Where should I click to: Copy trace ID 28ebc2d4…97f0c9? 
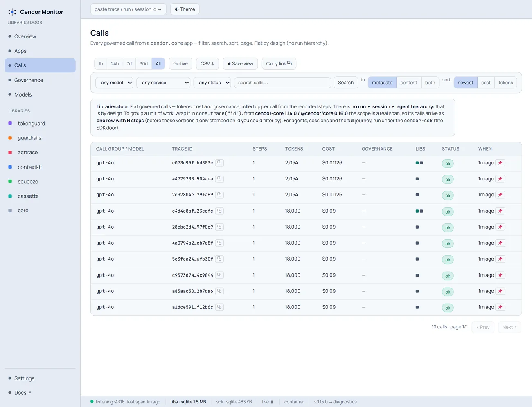(219, 227)
